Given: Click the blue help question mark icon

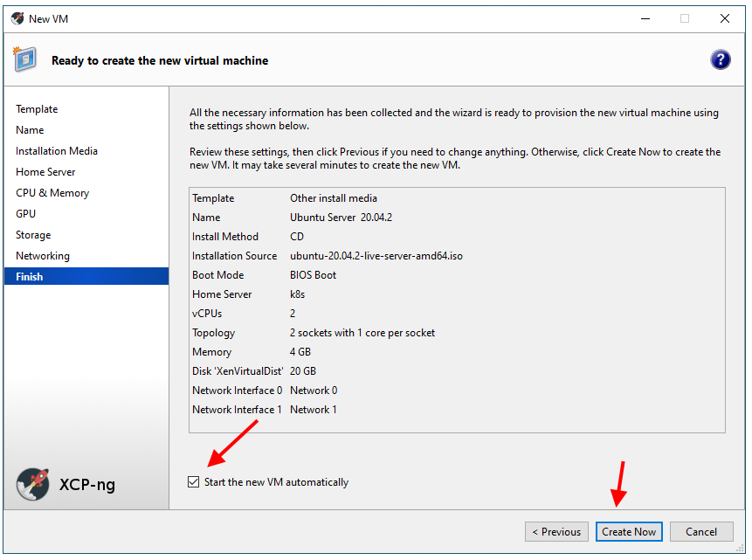Looking at the screenshot, I should tap(721, 59).
